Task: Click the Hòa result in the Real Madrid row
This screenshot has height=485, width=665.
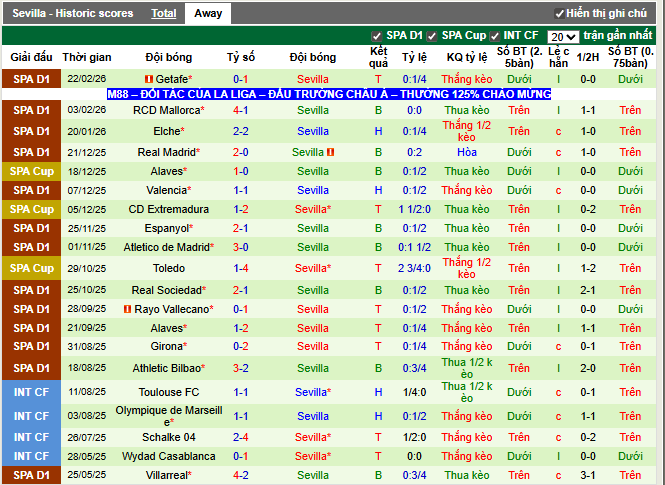Action: click(x=467, y=152)
